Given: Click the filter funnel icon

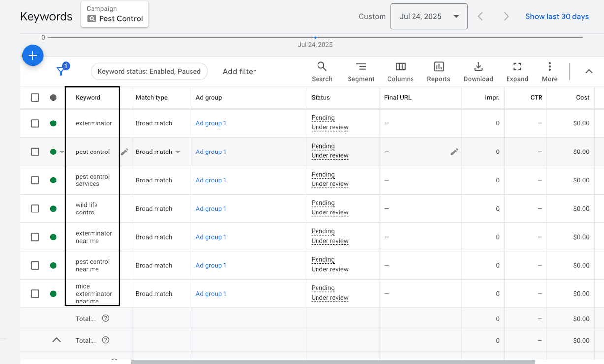Looking at the screenshot, I should click(x=61, y=71).
